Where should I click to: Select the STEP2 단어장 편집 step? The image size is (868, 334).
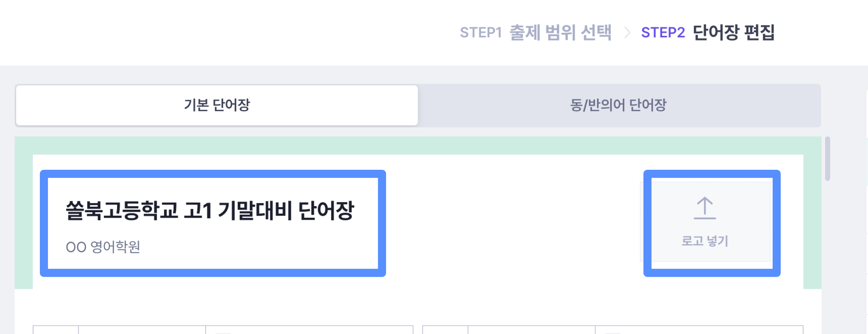(708, 33)
